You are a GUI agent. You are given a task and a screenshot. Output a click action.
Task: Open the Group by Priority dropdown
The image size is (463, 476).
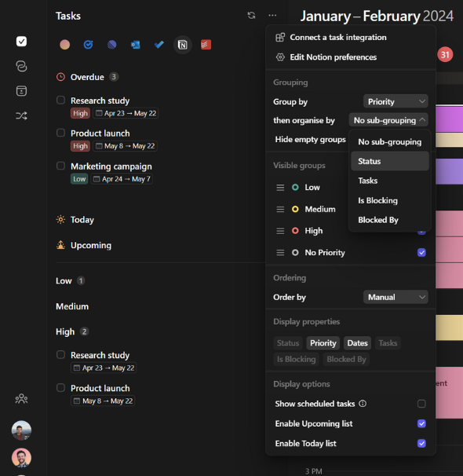[396, 101]
